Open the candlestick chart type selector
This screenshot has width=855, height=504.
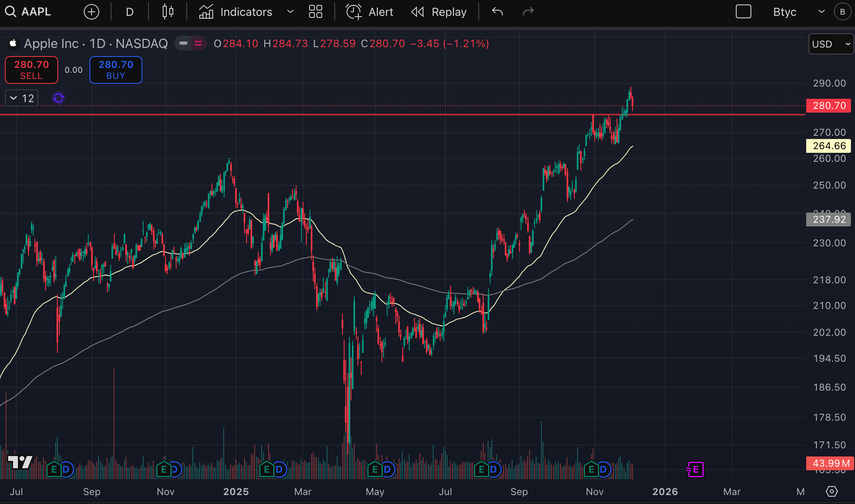[168, 12]
